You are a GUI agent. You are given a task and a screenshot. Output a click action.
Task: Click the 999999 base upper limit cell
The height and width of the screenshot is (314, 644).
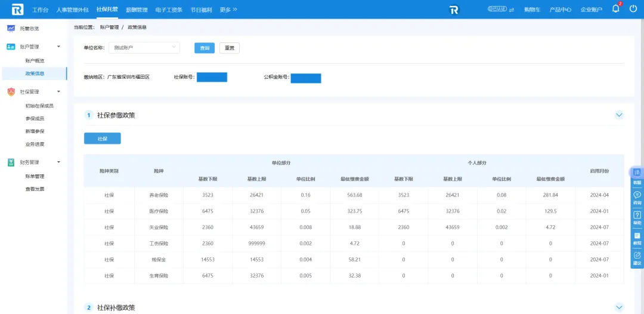click(x=256, y=244)
